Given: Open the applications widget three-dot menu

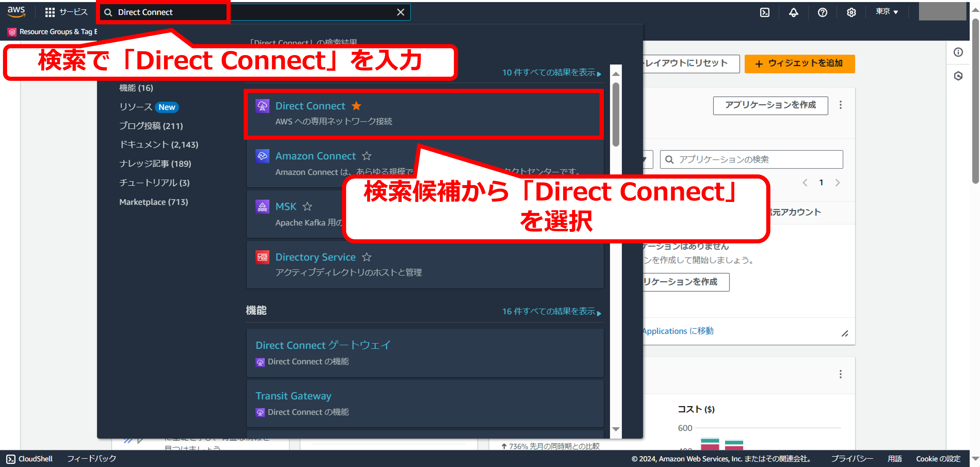Looking at the screenshot, I should [x=840, y=105].
